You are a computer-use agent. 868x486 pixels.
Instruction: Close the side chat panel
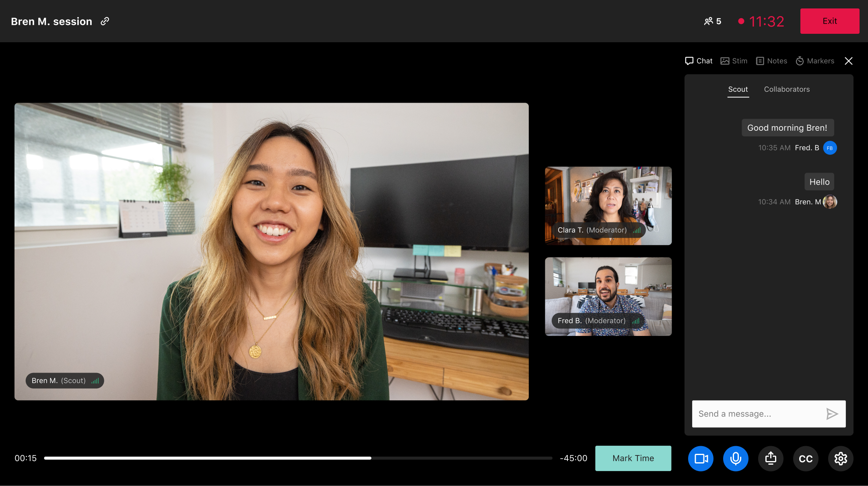(848, 61)
